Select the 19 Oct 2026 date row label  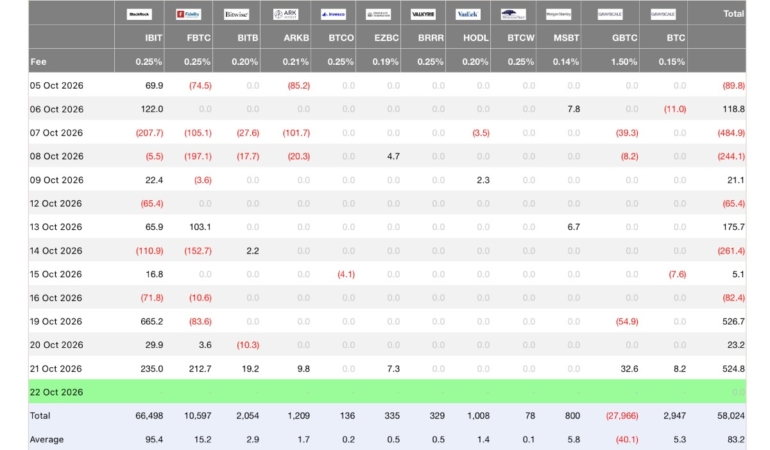[56, 321]
